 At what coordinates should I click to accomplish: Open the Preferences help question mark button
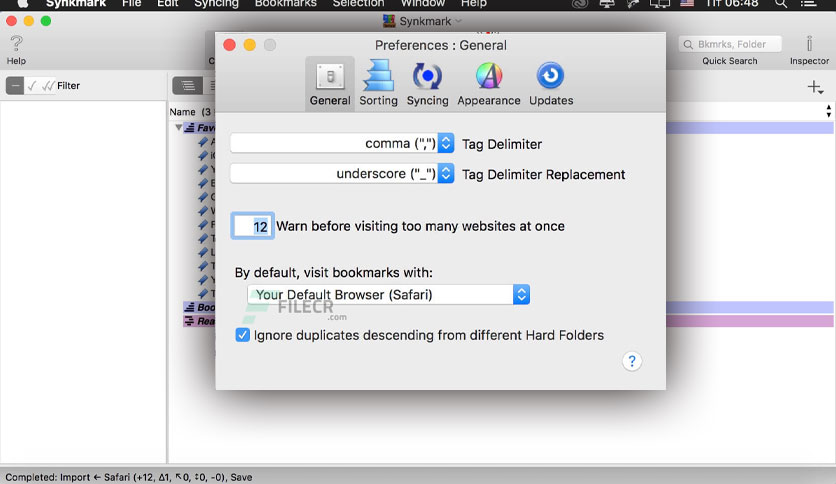pos(632,361)
